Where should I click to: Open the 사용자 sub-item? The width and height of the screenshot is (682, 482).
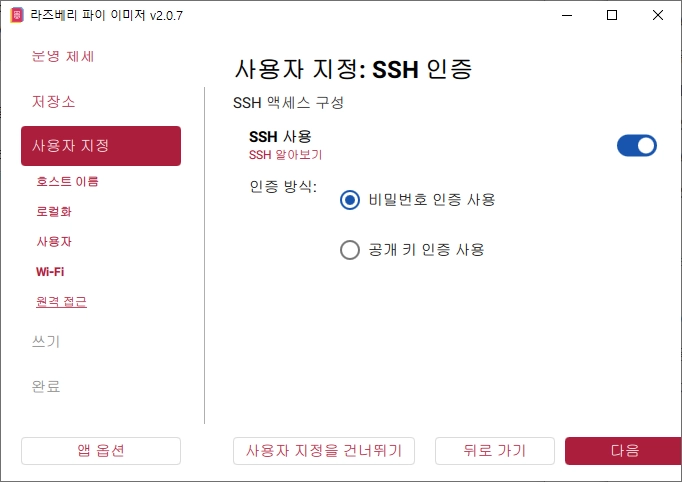pyautogui.click(x=54, y=241)
